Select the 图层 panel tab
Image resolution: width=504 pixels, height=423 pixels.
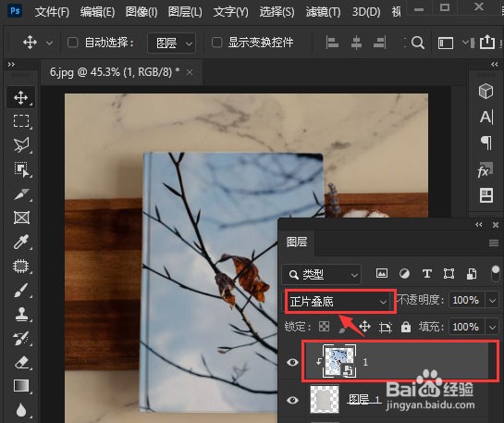click(x=297, y=242)
